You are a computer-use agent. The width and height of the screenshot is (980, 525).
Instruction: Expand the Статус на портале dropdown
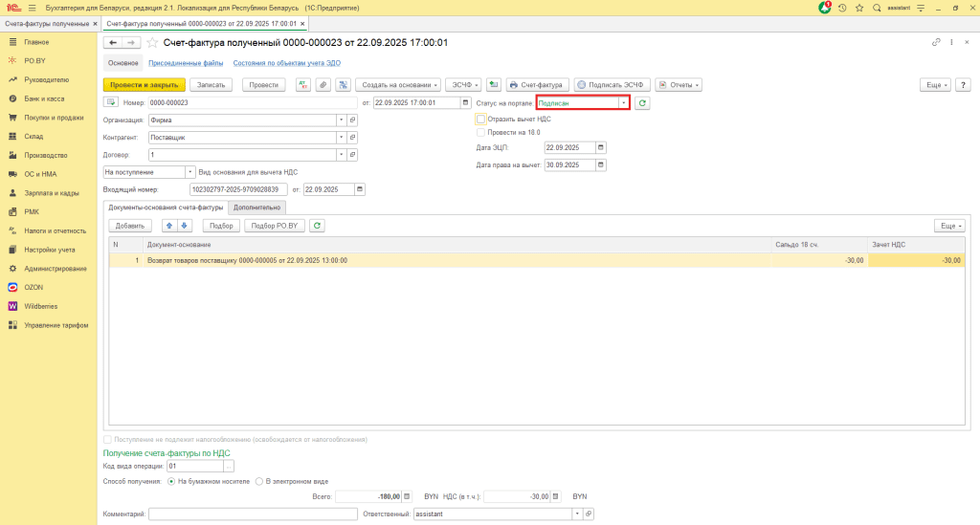point(623,102)
